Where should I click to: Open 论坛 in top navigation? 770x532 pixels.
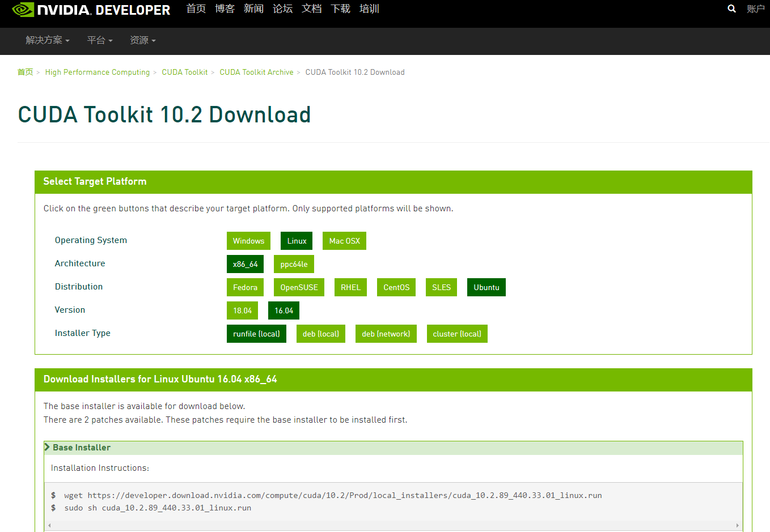coord(282,8)
